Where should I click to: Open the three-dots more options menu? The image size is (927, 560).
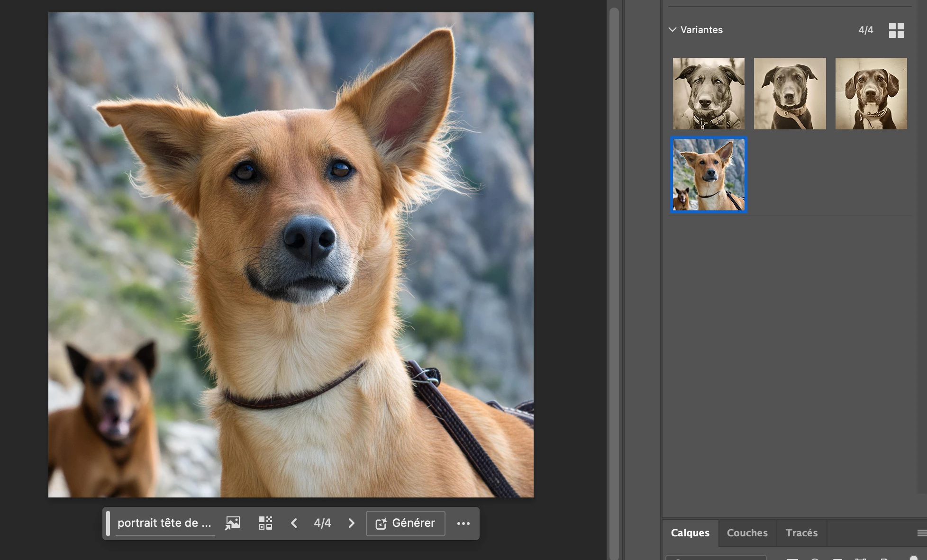[x=463, y=523]
